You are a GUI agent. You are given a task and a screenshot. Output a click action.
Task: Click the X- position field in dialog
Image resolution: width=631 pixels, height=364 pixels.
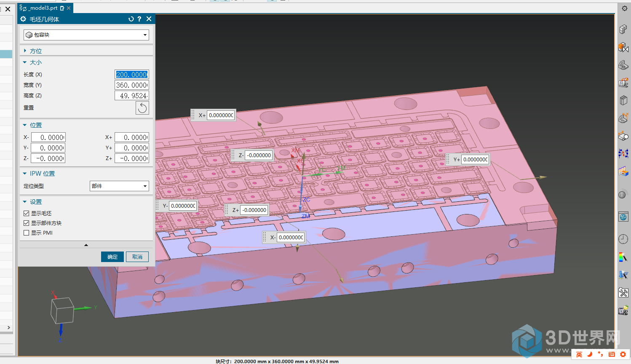pos(48,137)
